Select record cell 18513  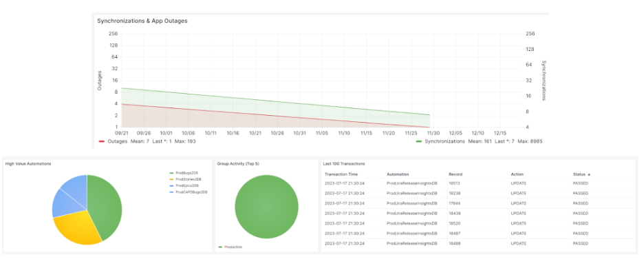click(x=454, y=183)
